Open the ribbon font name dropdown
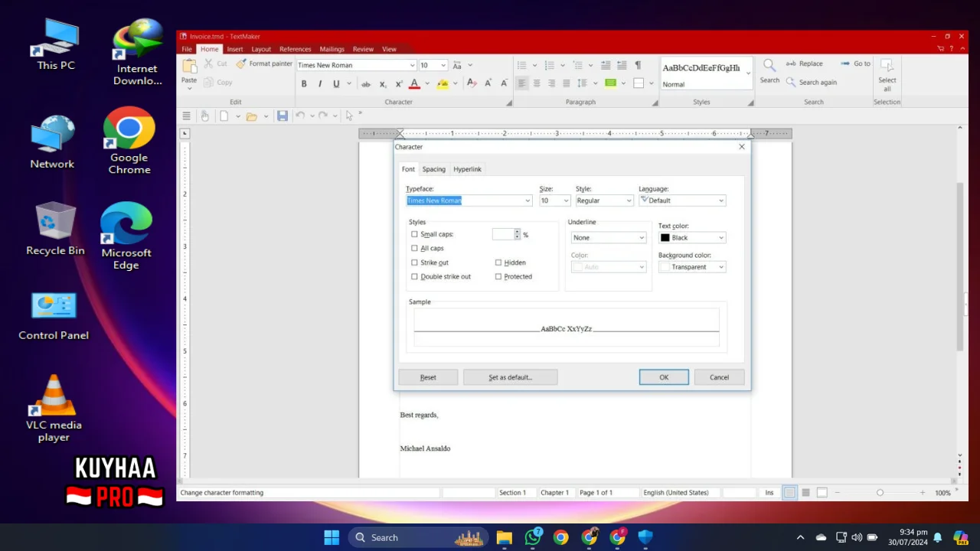 (x=412, y=65)
